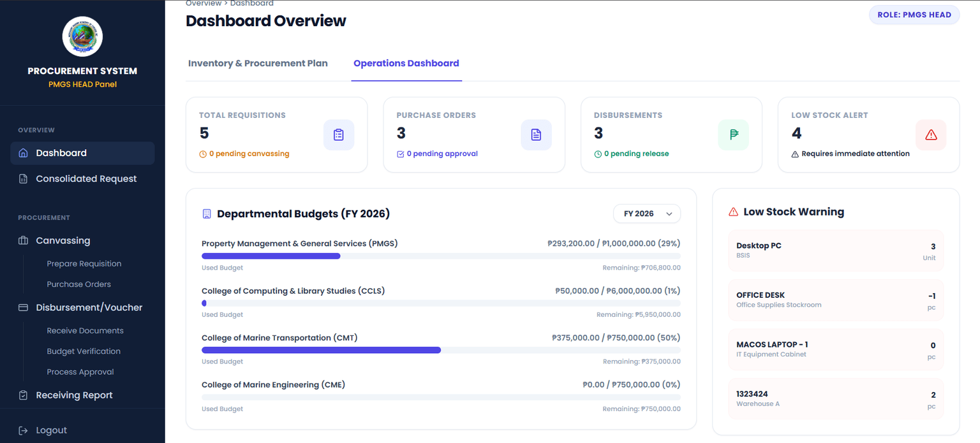Image resolution: width=980 pixels, height=443 pixels.
Task: Click the Low Stock Alert summary card
Action: click(x=869, y=134)
